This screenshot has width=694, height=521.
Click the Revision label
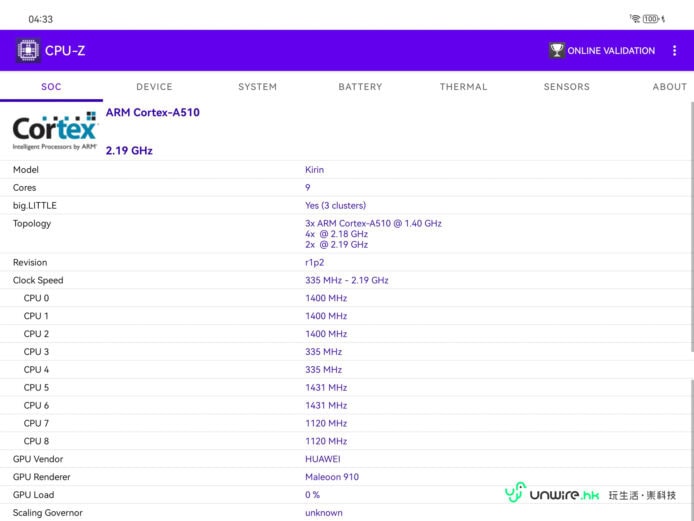(x=30, y=262)
